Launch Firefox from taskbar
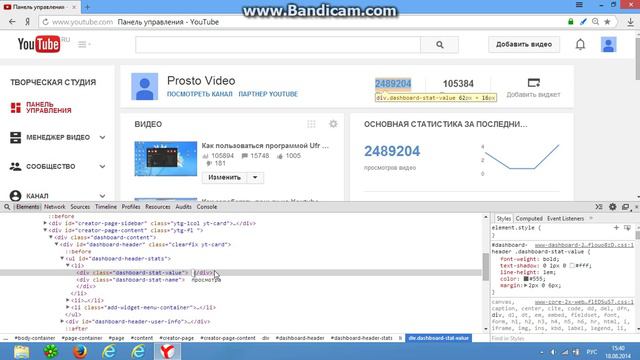 pos(80,351)
